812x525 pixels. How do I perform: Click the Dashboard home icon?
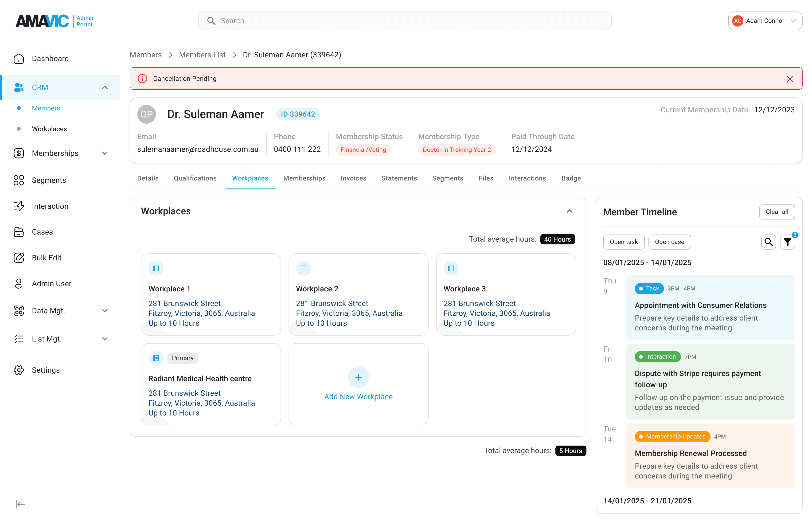click(19, 59)
